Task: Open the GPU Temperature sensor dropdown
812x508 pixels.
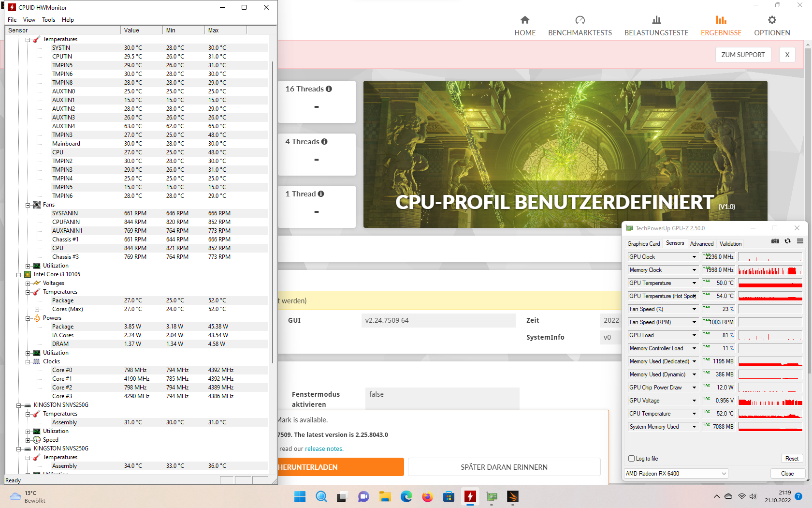Action: point(693,283)
